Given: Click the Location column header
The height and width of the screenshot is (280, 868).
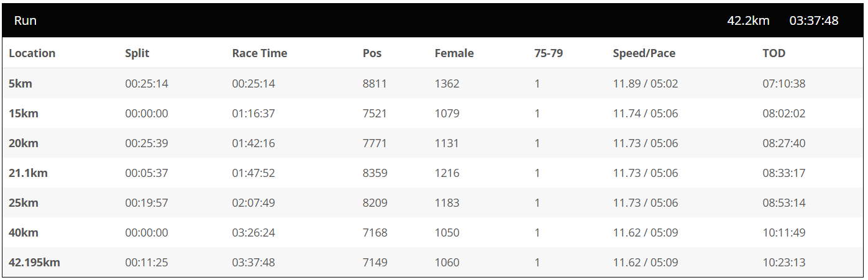Looking at the screenshot, I should pos(32,53).
